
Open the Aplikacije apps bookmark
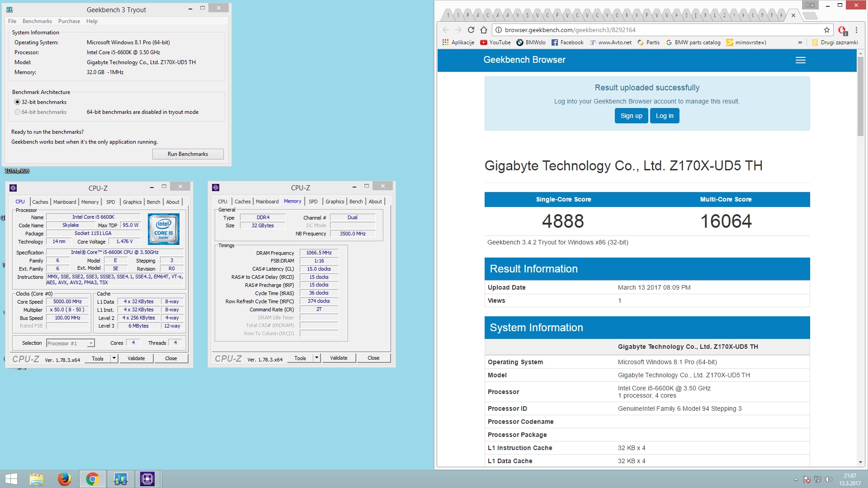pyautogui.click(x=458, y=42)
